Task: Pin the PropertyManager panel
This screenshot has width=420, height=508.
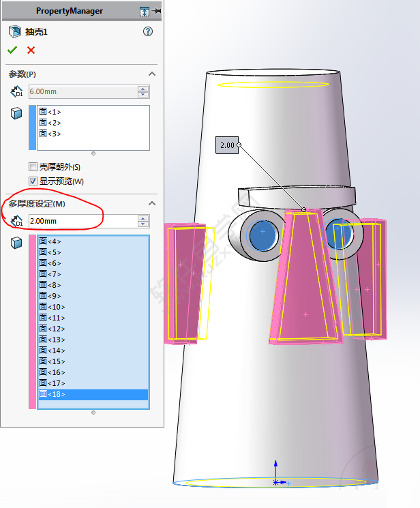Action: pos(157,11)
